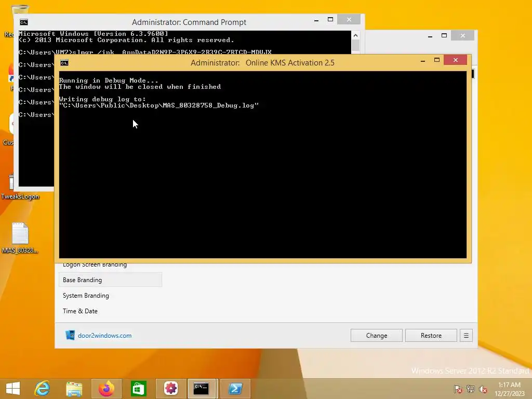Click the Command Prompt scrollbar thumb
Viewport: 532px width, 399px height.
click(355, 46)
